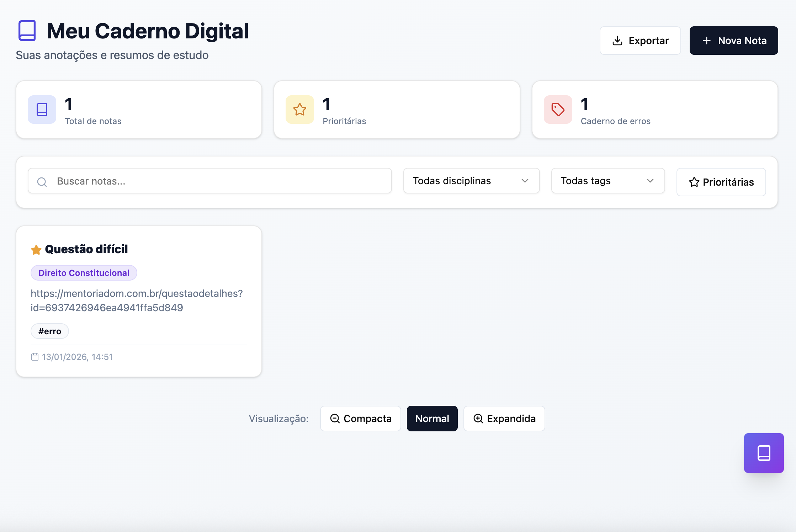
Task: Click the chevron arrow on Todas tags
Action: click(650, 181)
